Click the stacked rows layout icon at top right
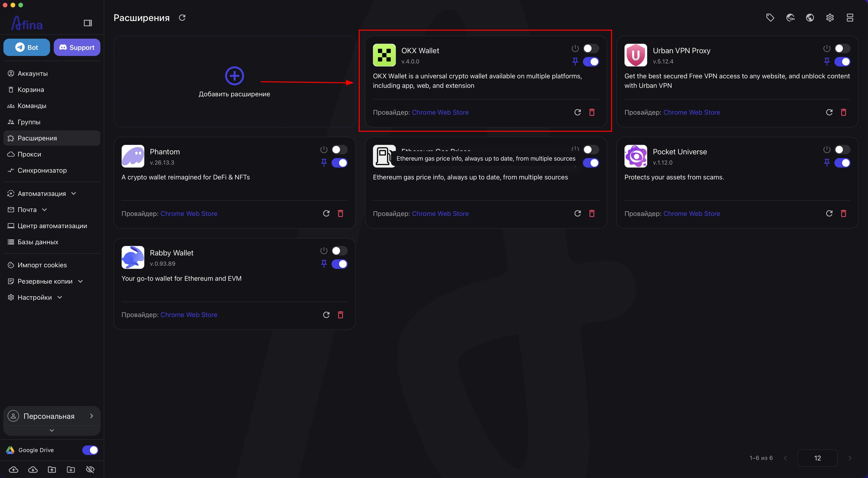The height and width of the screenshot is (478, 868). [x=850, y=18]
